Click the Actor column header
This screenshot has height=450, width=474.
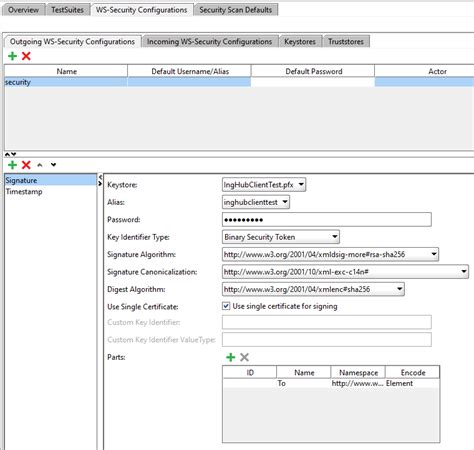coord(424,71)
